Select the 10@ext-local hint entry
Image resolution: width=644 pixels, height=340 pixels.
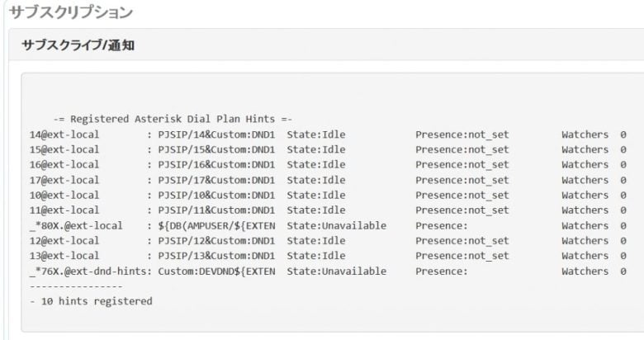(64, 196)
